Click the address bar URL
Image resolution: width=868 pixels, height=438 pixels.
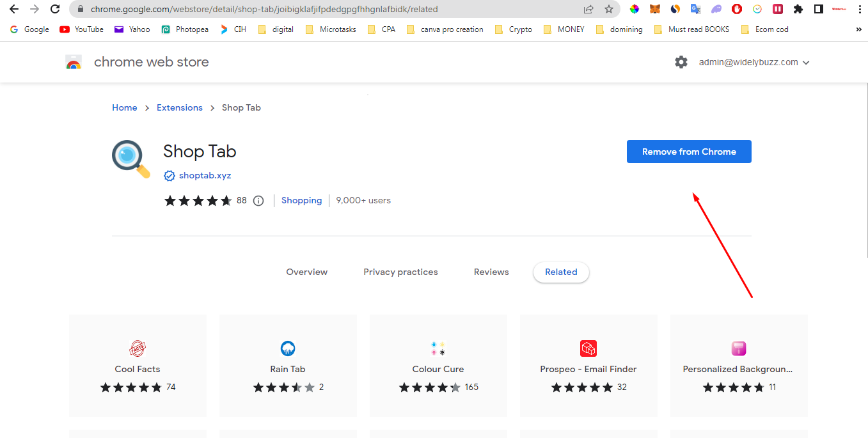tap(264, 10)
